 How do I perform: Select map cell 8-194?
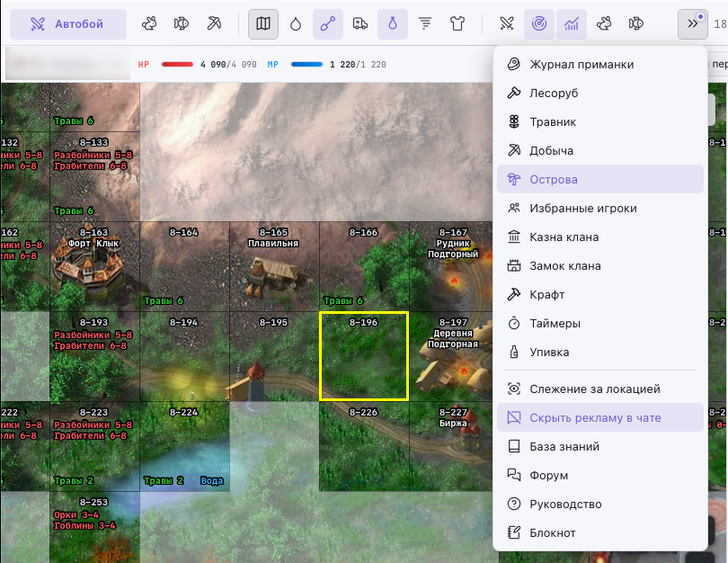tap(185, 356)
